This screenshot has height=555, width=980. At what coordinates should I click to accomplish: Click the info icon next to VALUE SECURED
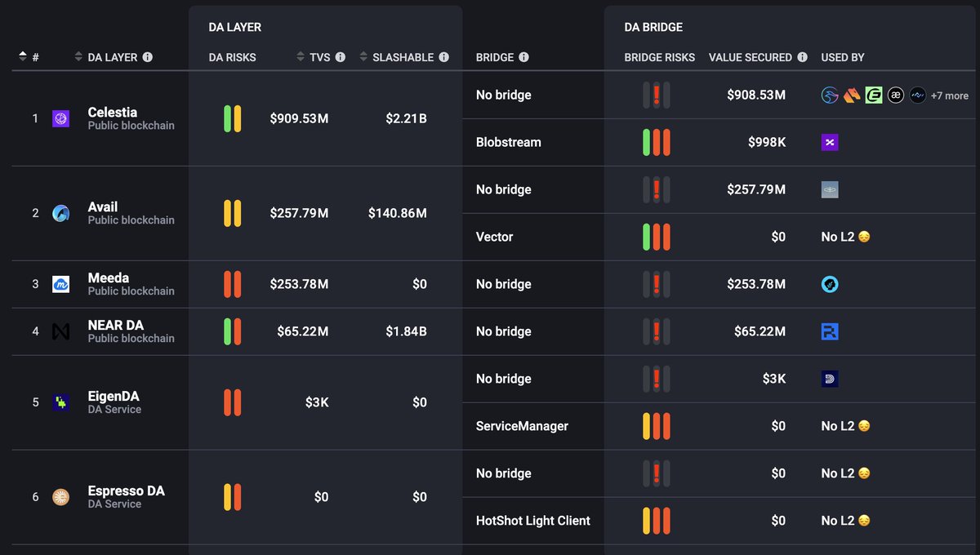[803, 57]
